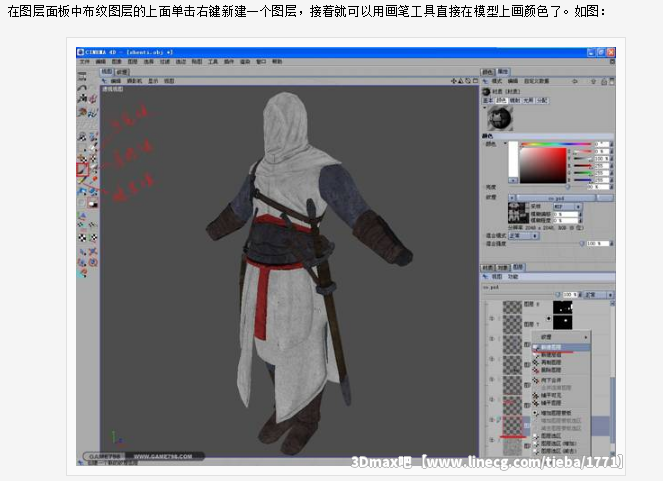Screen dimensions: 663x481
Task: Open the 模式 menu in attributes panel
Action: [496, 81]
